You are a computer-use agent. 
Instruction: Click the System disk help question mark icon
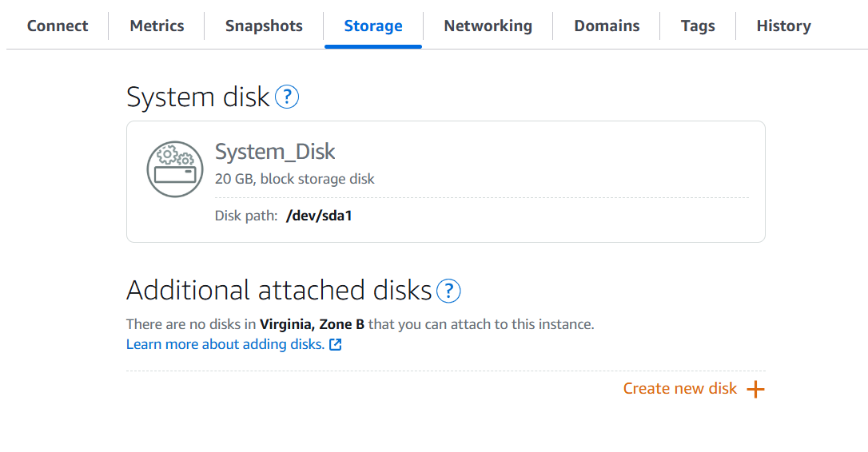(x=287, y=97)
